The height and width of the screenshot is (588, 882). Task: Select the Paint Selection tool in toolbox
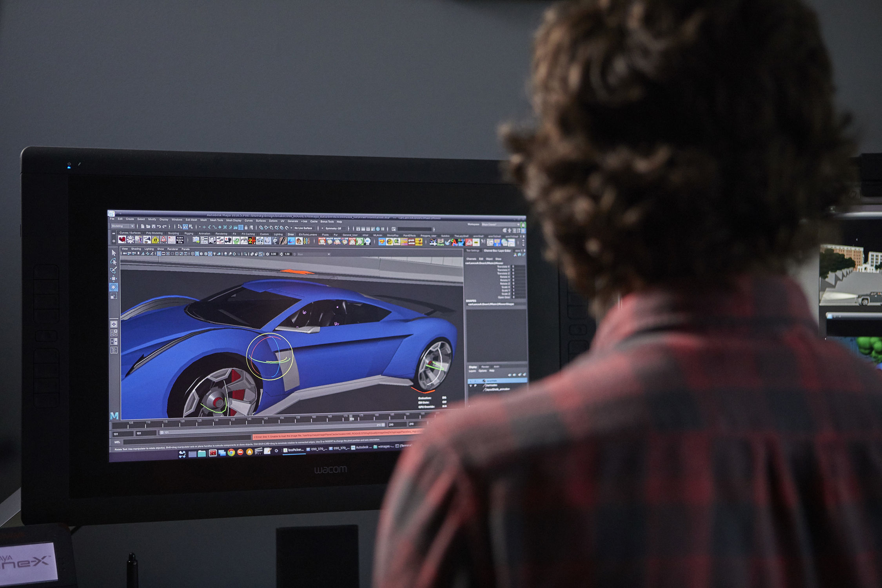[x=114, y=270]
